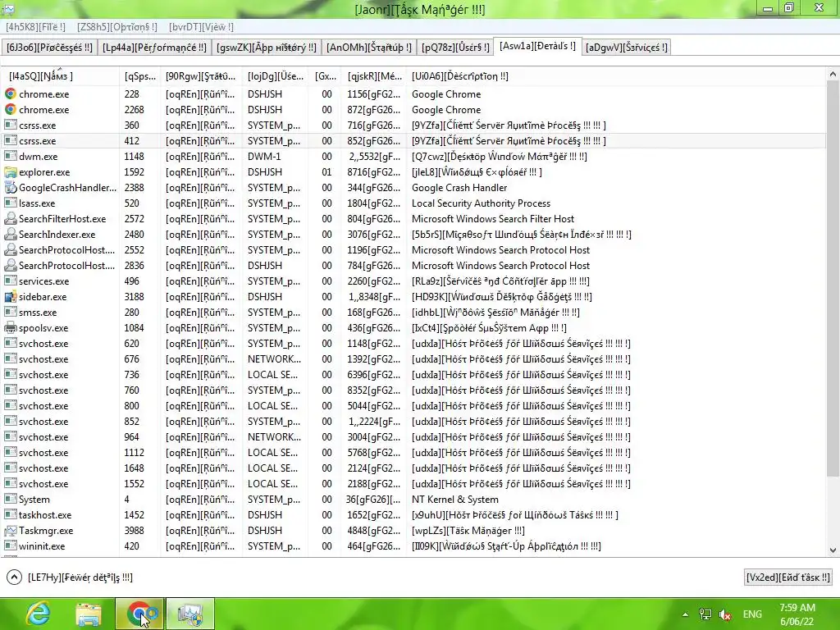Click the GoogleCrashHandler.exe icon

pyautogui.click(x=10, y=188)
